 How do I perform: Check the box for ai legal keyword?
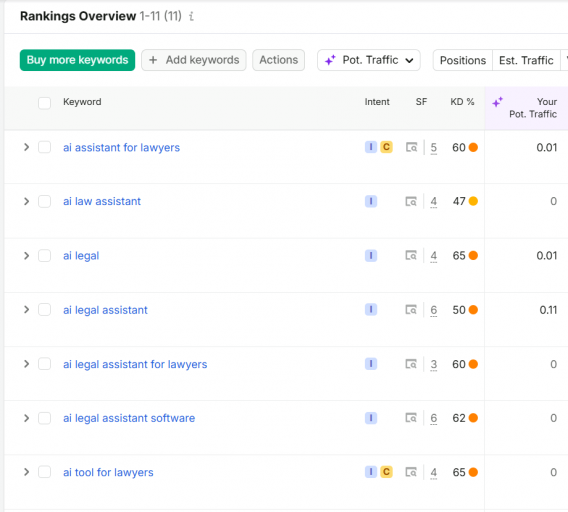[x=45, y=255]
